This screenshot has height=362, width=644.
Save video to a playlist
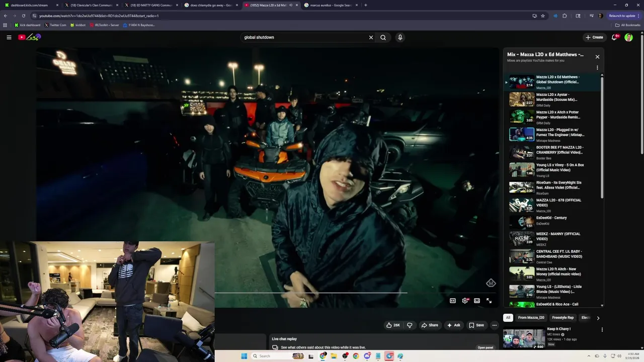(476, 325)
